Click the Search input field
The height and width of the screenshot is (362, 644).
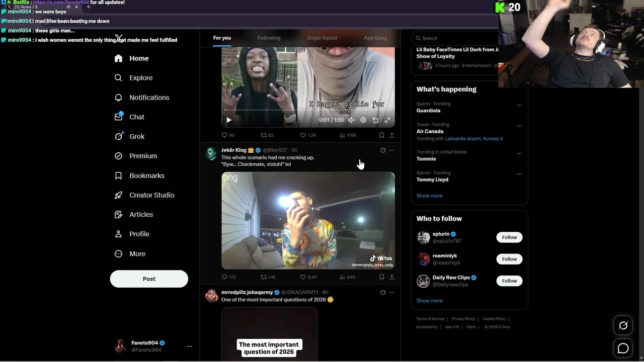(455, 38)
